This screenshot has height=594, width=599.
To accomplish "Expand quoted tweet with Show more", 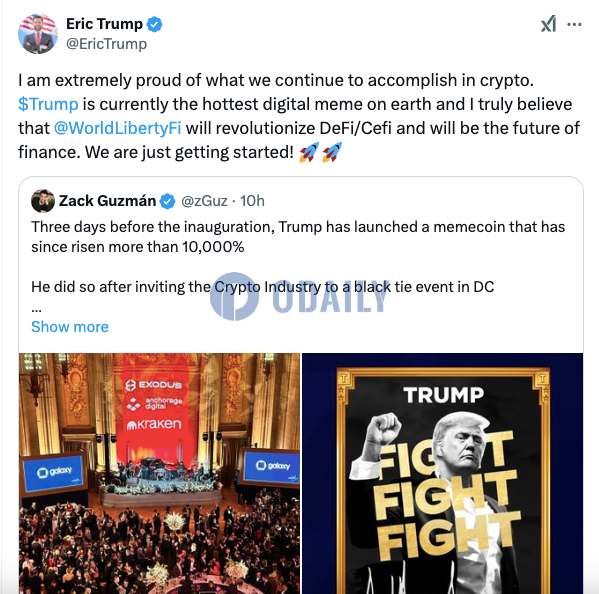I will (70, 327).
